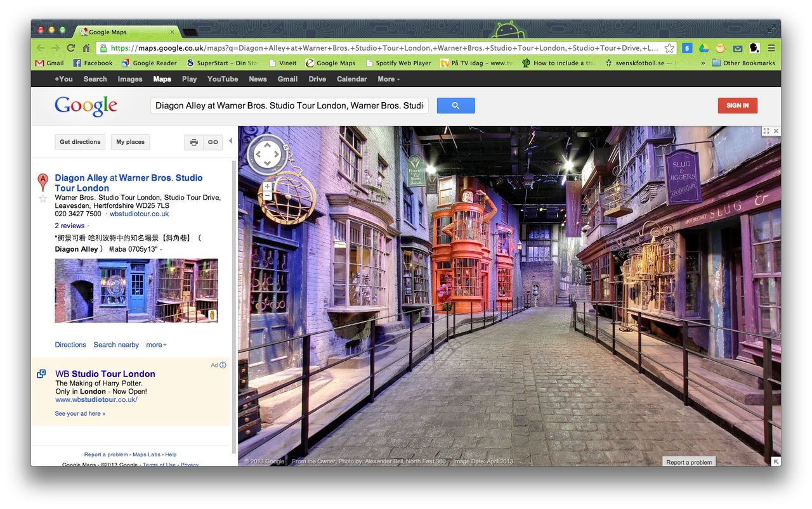Click into the Google Maps search field
This screenshot has width=812, height=509.
point(289,106)
